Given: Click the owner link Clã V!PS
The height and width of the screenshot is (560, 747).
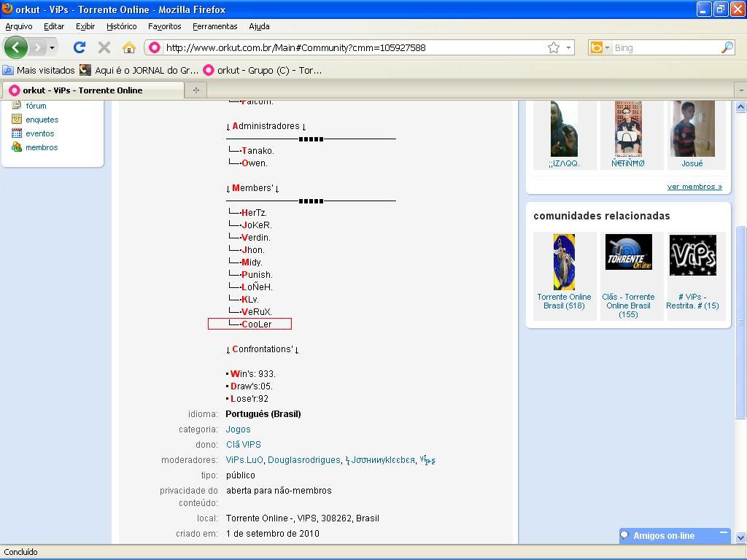Looking at the screenshot, I should coord(244,444).
